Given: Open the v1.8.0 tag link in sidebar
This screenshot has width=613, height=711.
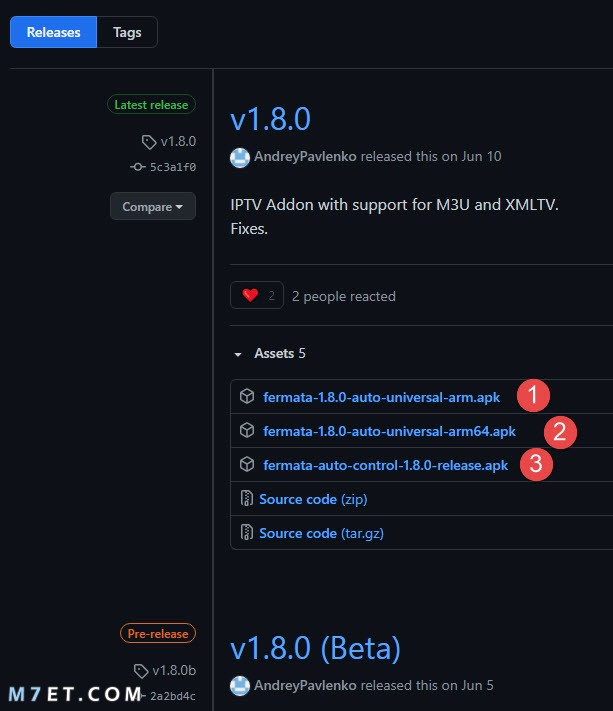Looking at the screenshot, I should click(178, 141).
